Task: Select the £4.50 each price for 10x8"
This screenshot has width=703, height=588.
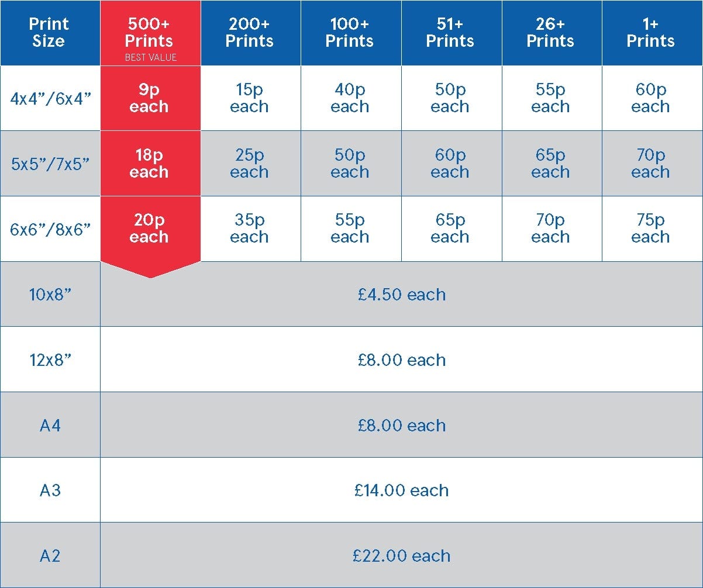Action: pos(402,295)
